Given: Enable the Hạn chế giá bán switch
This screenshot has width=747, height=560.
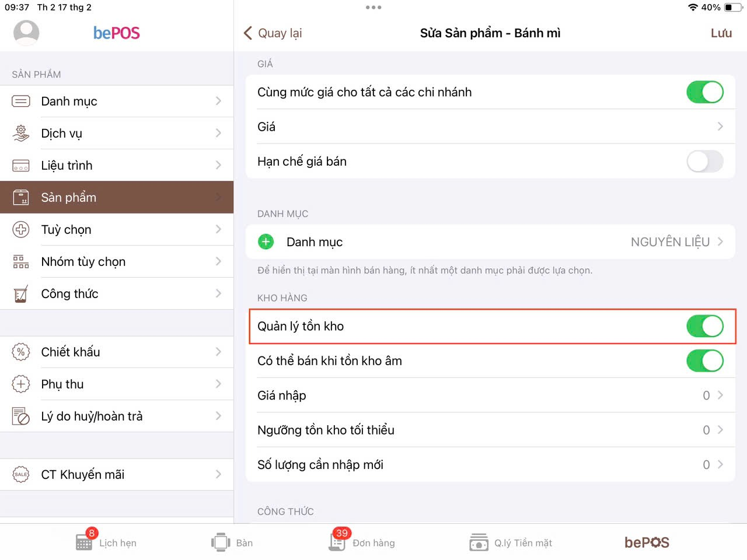Looking at the screenshot, I should [704, 162].
